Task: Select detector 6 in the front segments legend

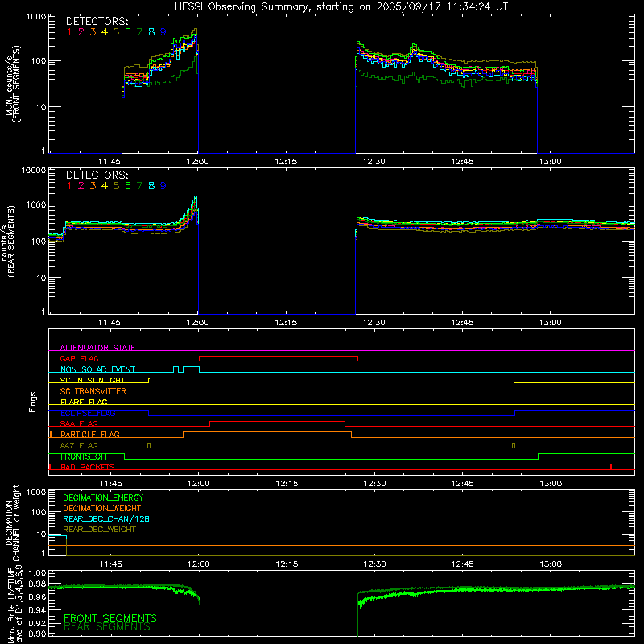Action: pos(128,32)
